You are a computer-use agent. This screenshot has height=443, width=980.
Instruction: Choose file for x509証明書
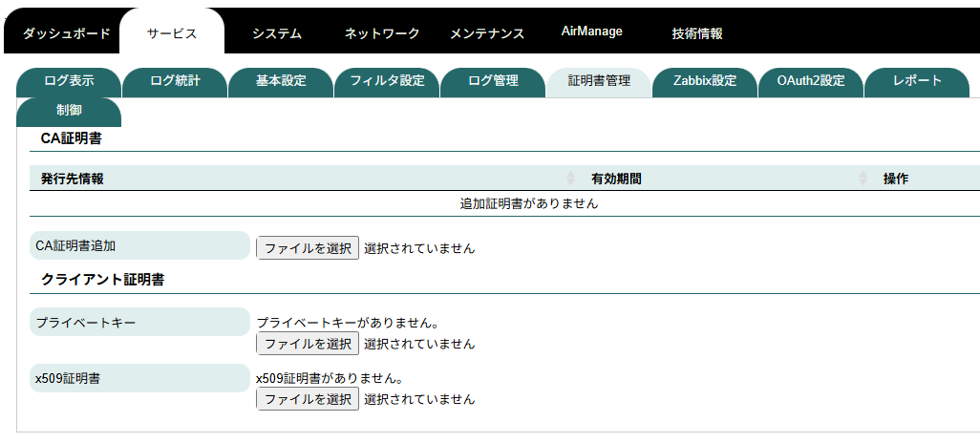(x=308, y=399)
